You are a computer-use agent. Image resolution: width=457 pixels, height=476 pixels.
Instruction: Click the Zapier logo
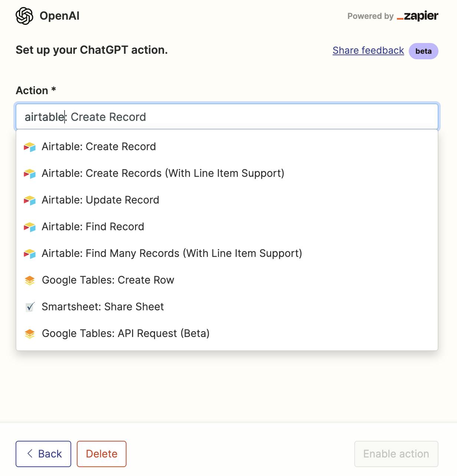tap(418, 16)
